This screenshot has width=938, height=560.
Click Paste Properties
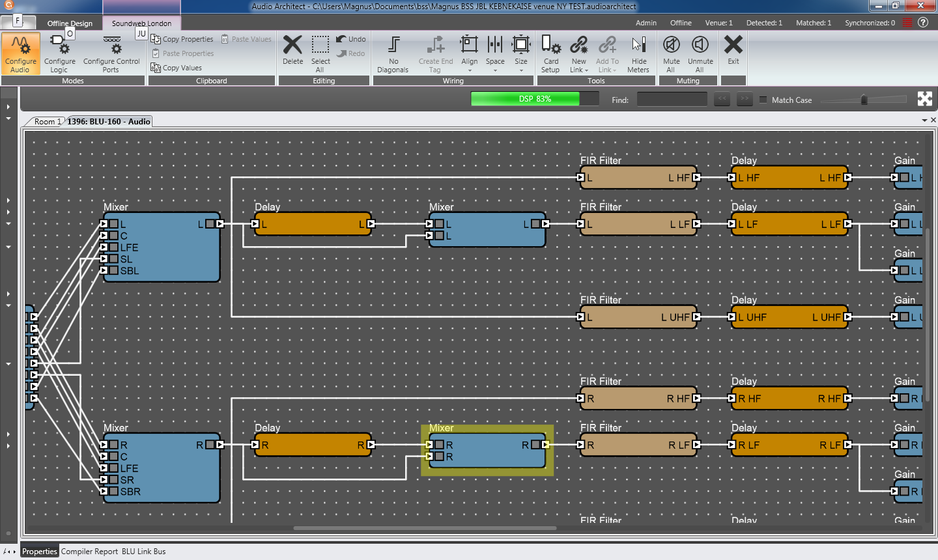(x=183, y=53)
